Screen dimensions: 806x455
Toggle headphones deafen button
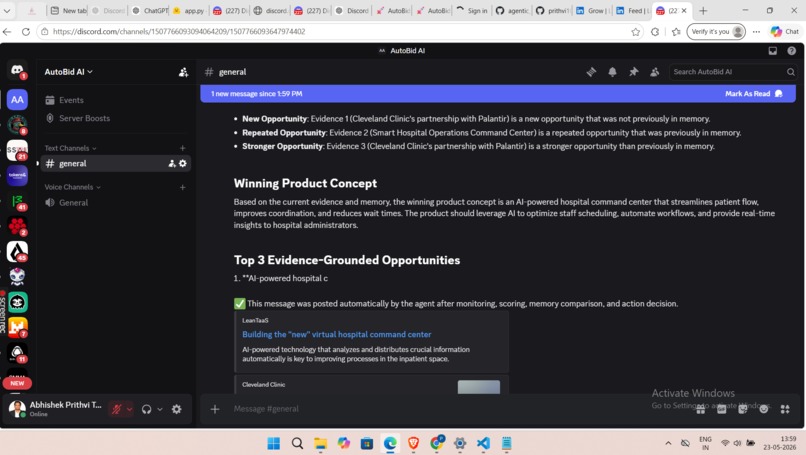pos(146,409)
